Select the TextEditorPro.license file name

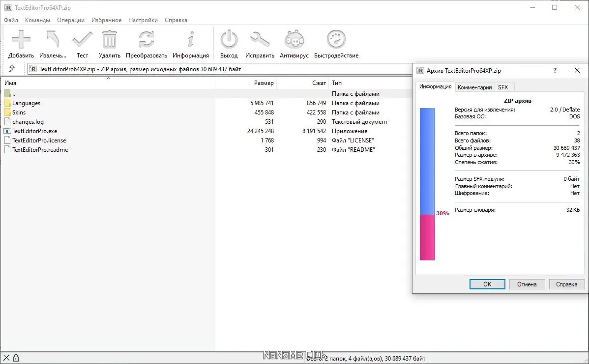pyautogui.click(x=39, y=140)
